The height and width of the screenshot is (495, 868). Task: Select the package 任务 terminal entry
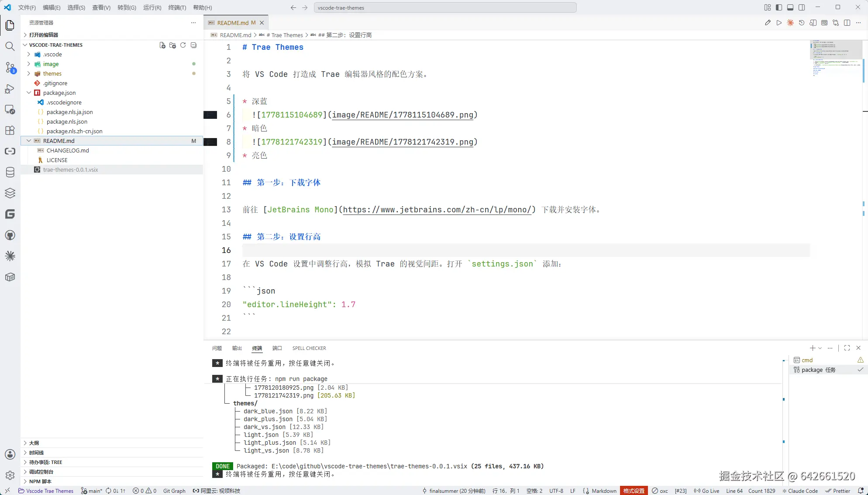[828, 370]
